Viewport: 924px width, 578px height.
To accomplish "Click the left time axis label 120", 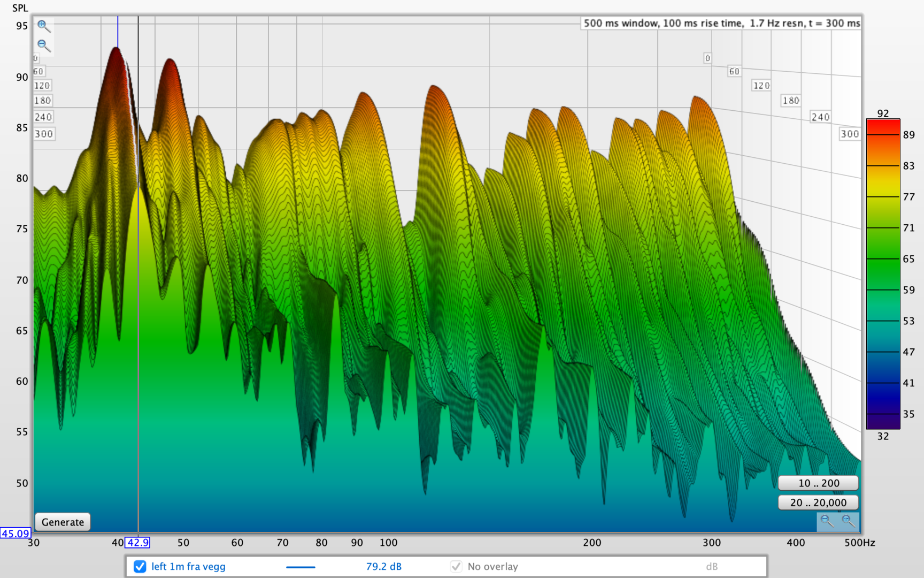I will [x=42, y=85].
